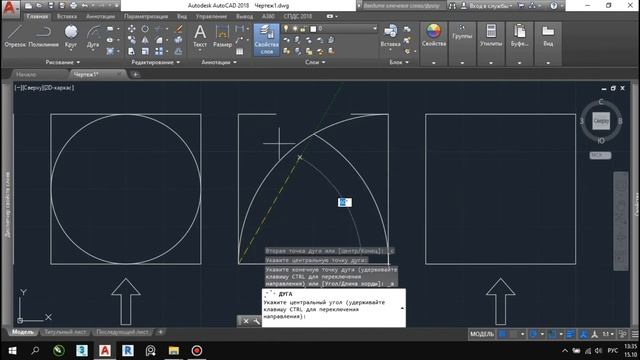
Task: Select the Полилиния polyline tool
Action: pyautogui.click(x=43, y=36)
